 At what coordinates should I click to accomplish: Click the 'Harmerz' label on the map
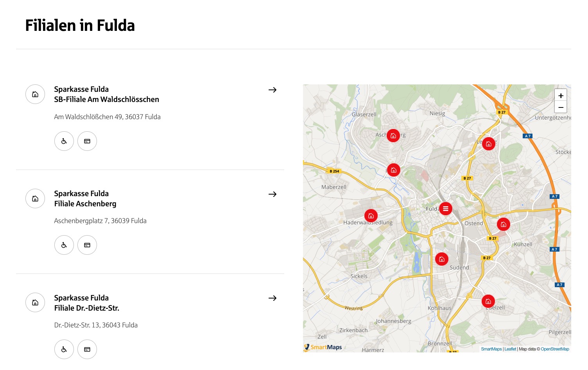[x=373, y=350]
